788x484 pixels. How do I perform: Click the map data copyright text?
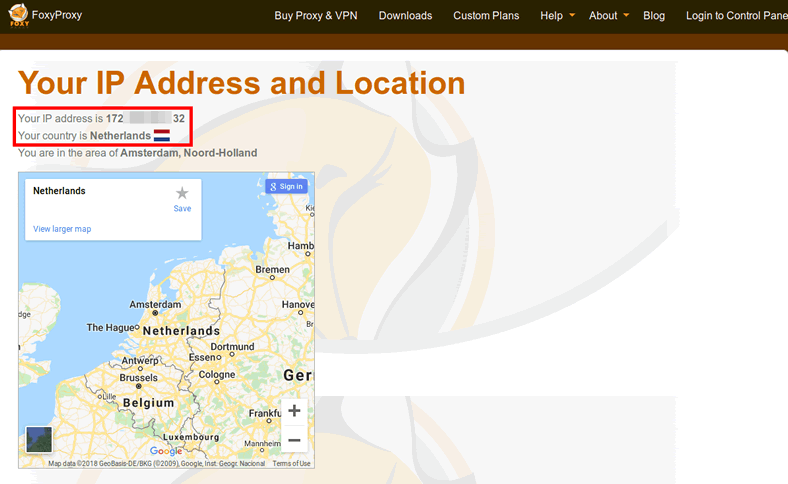156,463
